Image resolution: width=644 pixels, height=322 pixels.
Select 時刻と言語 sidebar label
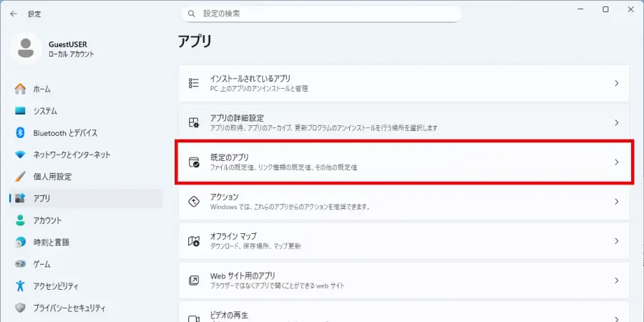52,243
